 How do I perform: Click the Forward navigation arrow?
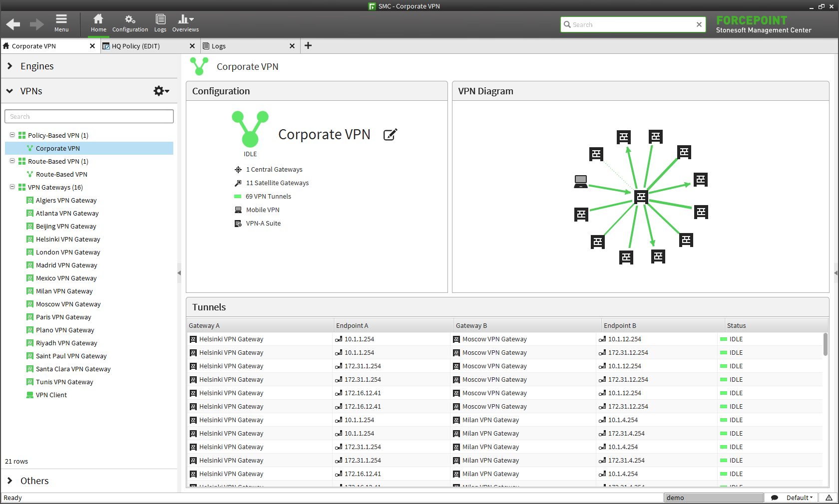pos(37,24)
